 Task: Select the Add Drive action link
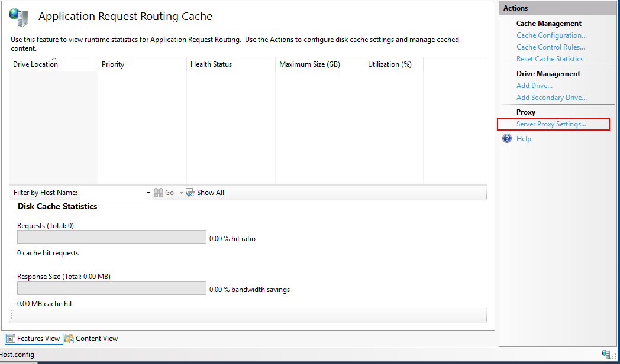534,86
